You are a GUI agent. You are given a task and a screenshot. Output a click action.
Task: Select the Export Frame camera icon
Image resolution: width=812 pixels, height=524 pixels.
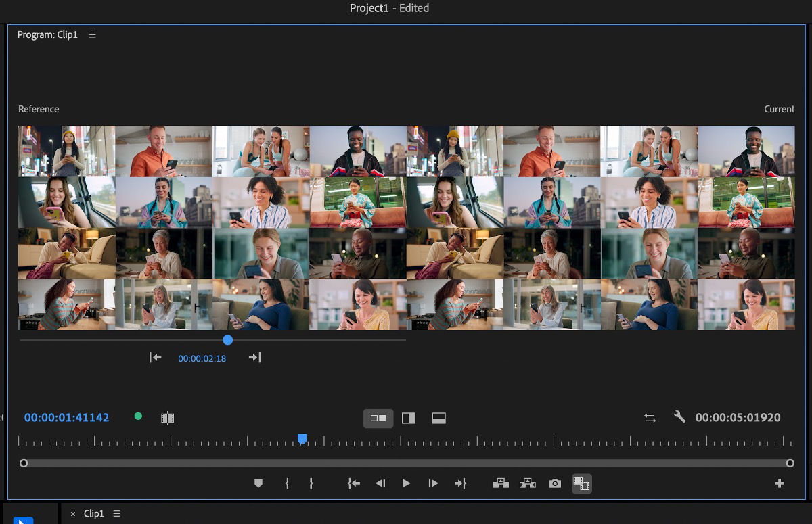[x=555, y=483]
